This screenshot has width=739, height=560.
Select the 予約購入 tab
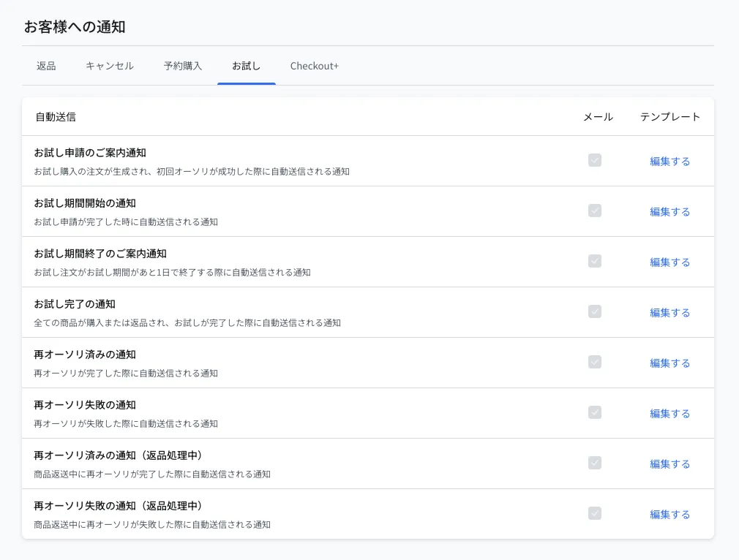183,66
